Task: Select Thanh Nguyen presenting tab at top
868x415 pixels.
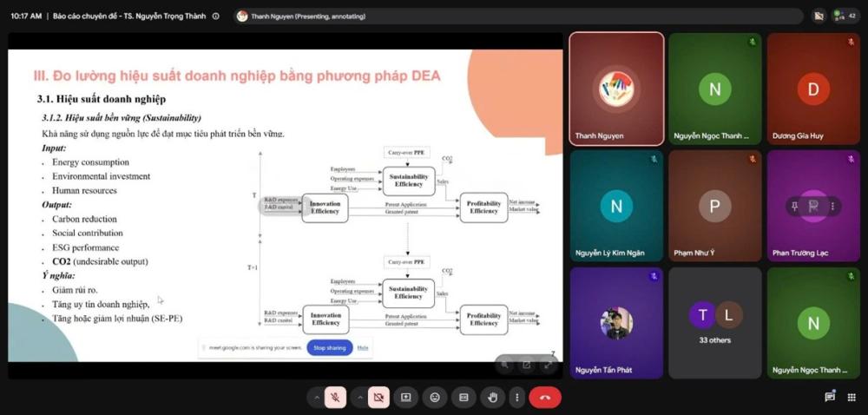Action: (302, 16)
